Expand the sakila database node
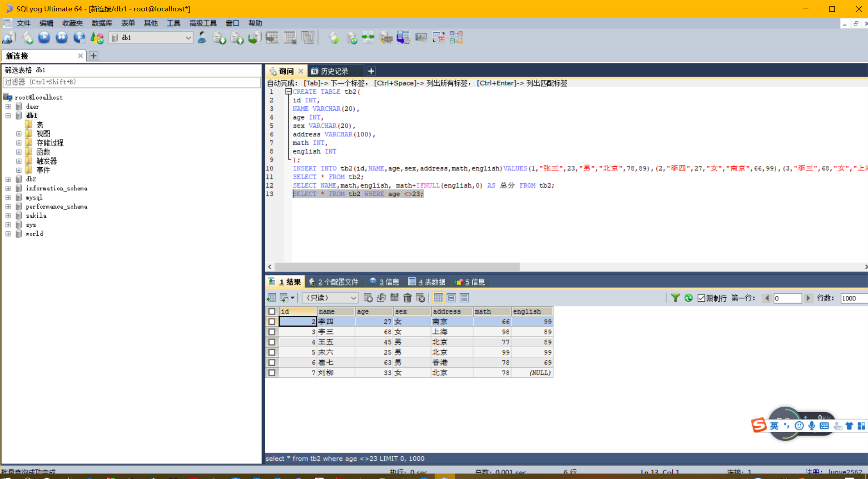 (8, 215)
